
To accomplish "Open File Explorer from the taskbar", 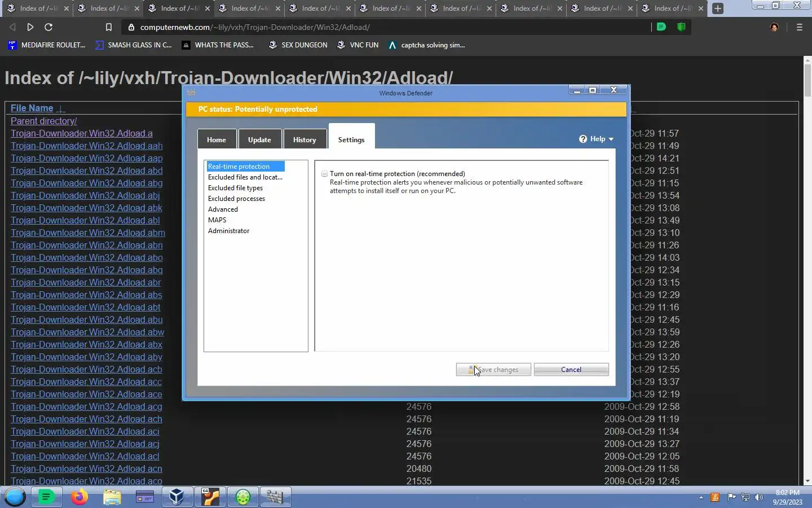I will pyautogui.click(x=112, y=497).
